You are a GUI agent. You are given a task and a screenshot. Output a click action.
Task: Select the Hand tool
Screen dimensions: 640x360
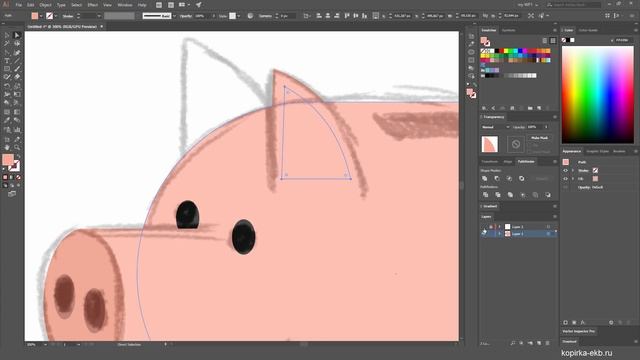click(7, 147)
